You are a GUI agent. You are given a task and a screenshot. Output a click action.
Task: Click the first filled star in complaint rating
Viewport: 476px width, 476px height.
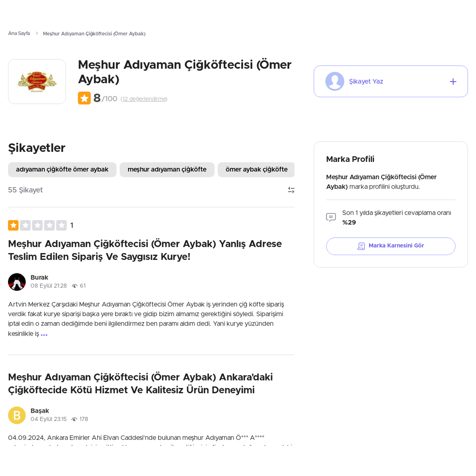13,225
